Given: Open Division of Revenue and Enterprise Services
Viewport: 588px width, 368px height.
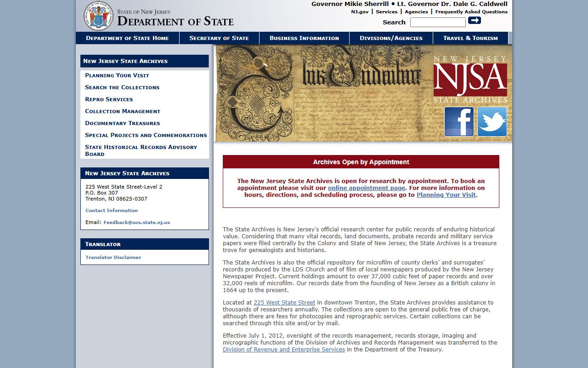Looking at the screenshot, I should click(x=284, y=350).
